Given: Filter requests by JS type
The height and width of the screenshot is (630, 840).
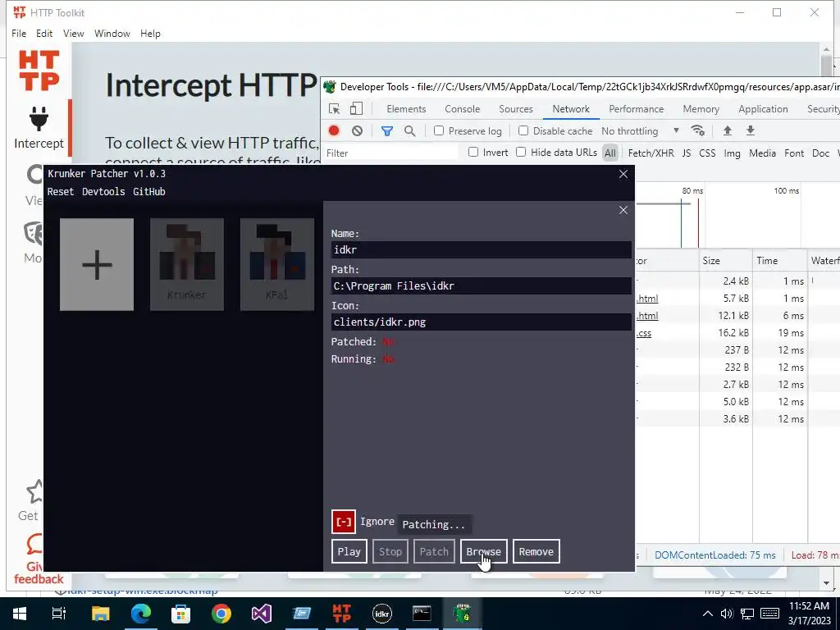Looking at the screenshot, I should point(687,153).
